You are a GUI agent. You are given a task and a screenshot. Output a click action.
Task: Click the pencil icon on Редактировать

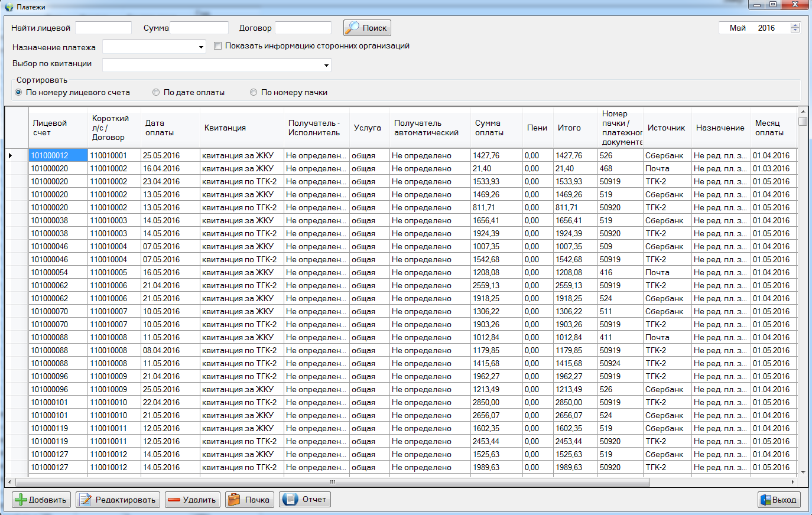pos(86,500)
